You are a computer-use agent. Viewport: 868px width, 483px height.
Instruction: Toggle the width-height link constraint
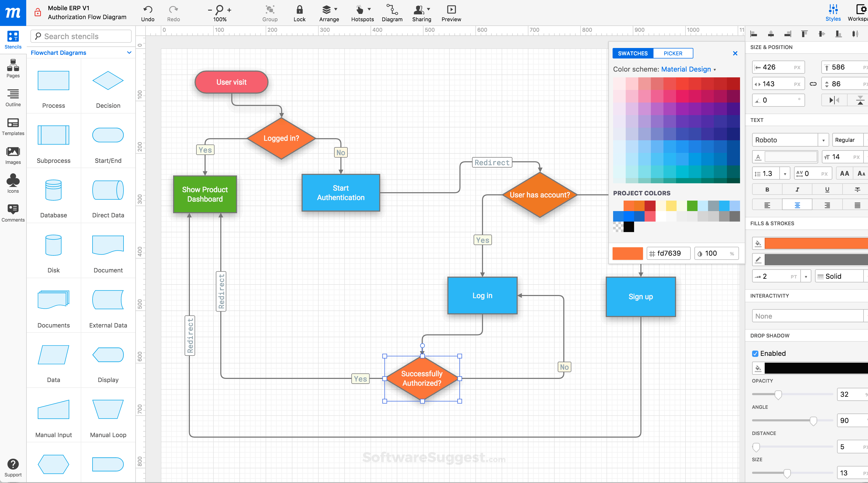click(x=813, y=84)
